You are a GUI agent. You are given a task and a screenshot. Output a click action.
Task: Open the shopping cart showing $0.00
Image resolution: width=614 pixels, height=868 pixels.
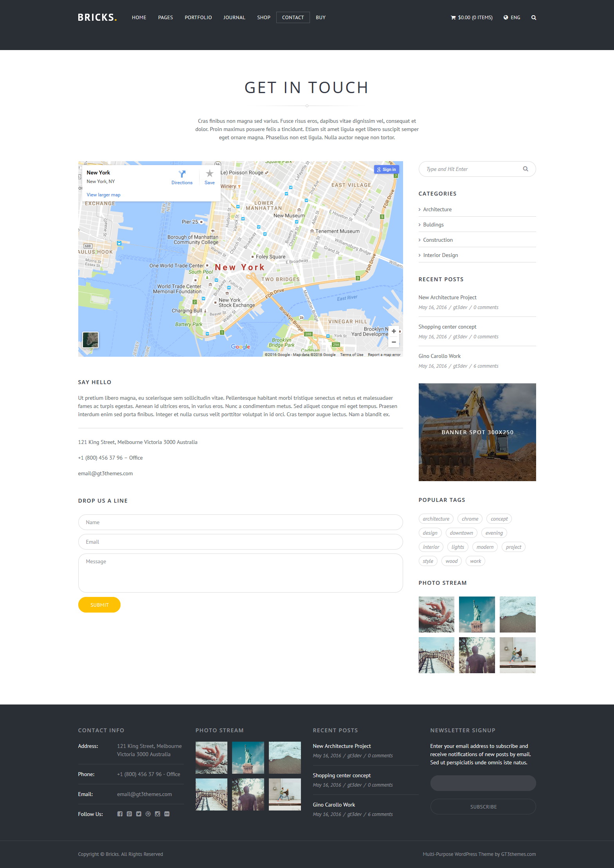tap(472, 18)
